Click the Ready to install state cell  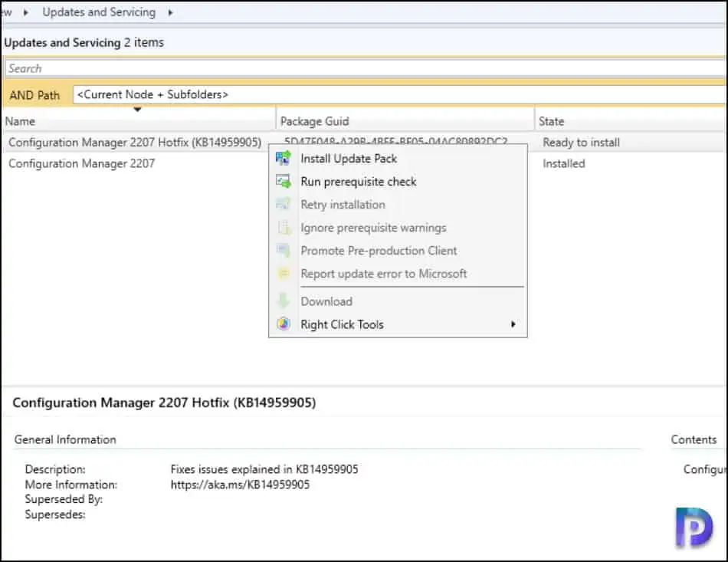click(x=582, y=143)
